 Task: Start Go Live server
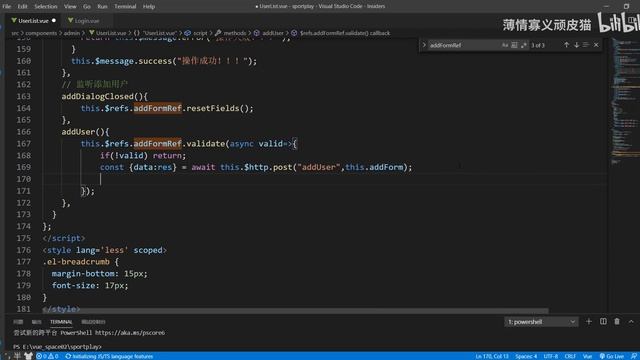click(611, 356)
